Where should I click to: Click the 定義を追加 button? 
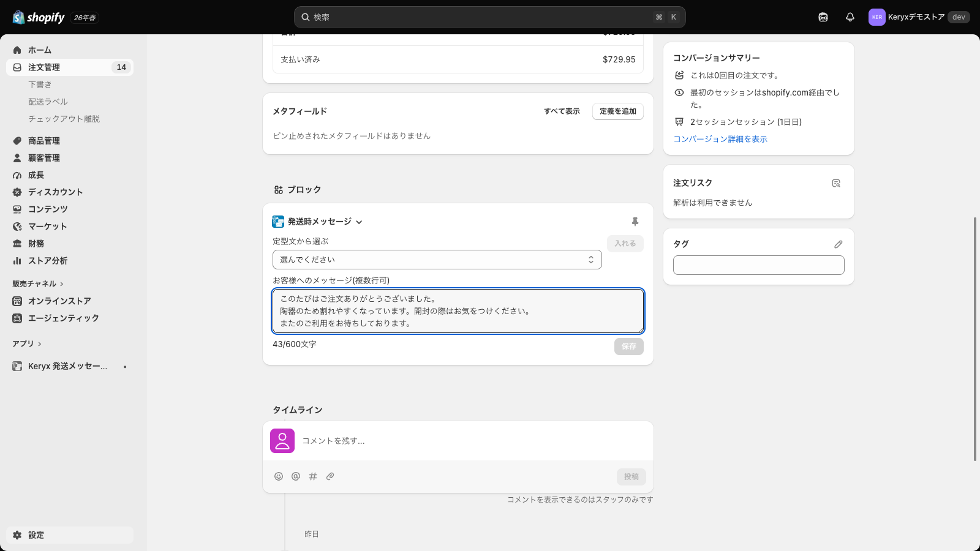point(618,111)
